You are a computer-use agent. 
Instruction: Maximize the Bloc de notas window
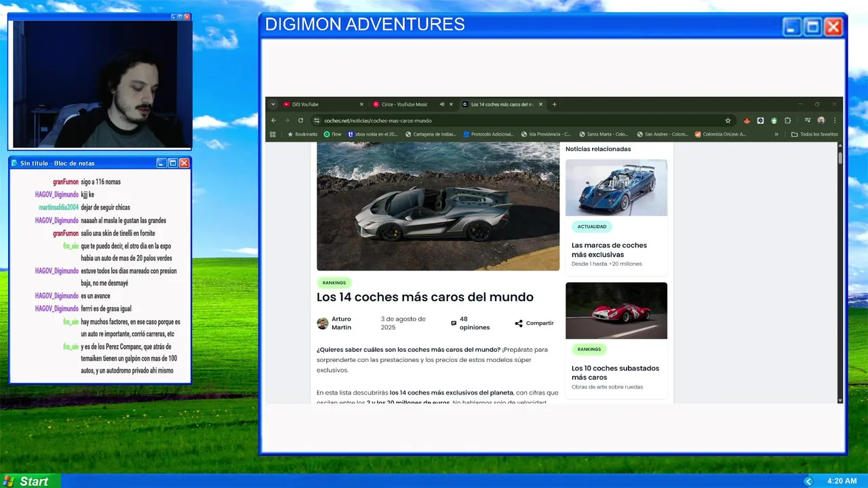click(x=172, y=163)
